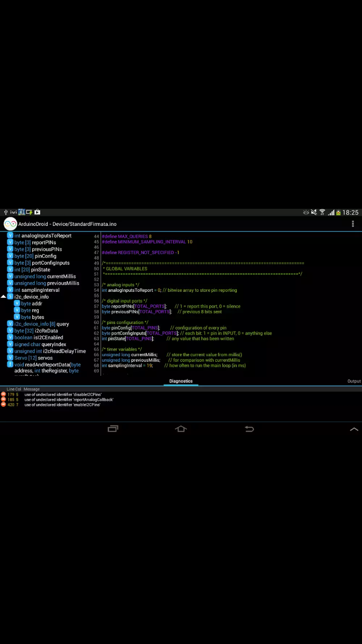
Task: Click variable icon beside portConfigInputs
Action: (10, 263)
